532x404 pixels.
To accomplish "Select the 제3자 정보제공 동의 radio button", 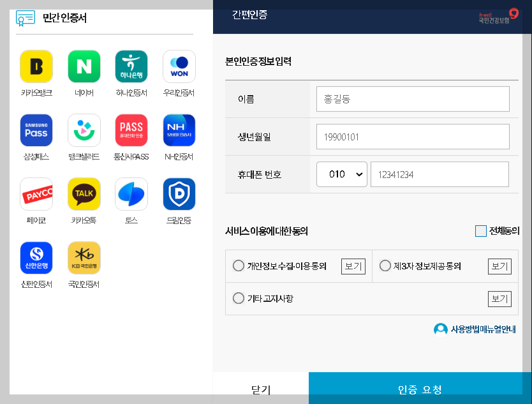I will (385, 266).
